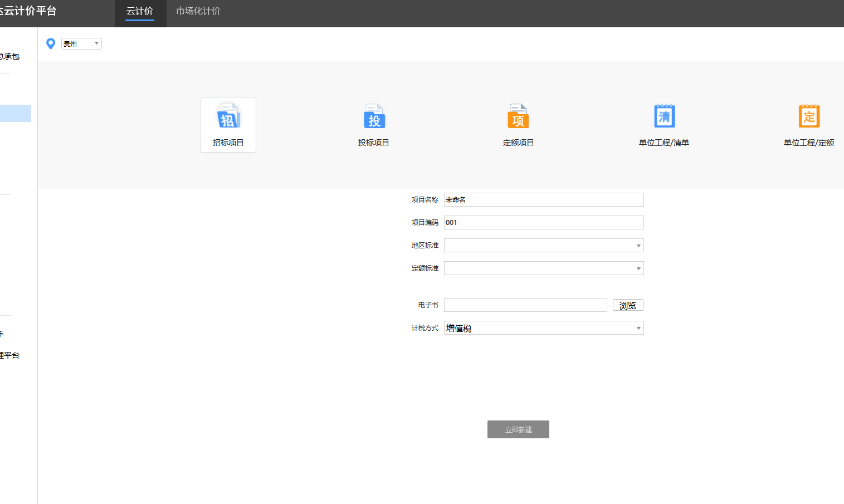Choose the 定额项目 icon
Screen dimensions: 844x504
pos(518,116)
